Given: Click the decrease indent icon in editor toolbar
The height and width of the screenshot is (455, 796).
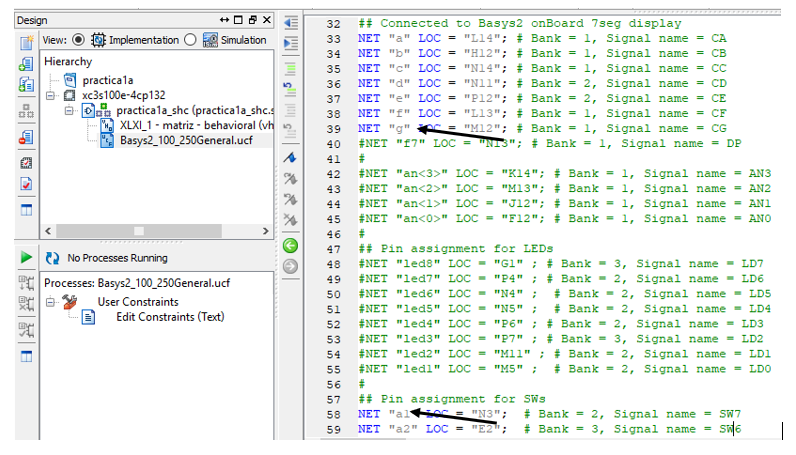Looking at the screenshot, I should click(x=290, y=23).
